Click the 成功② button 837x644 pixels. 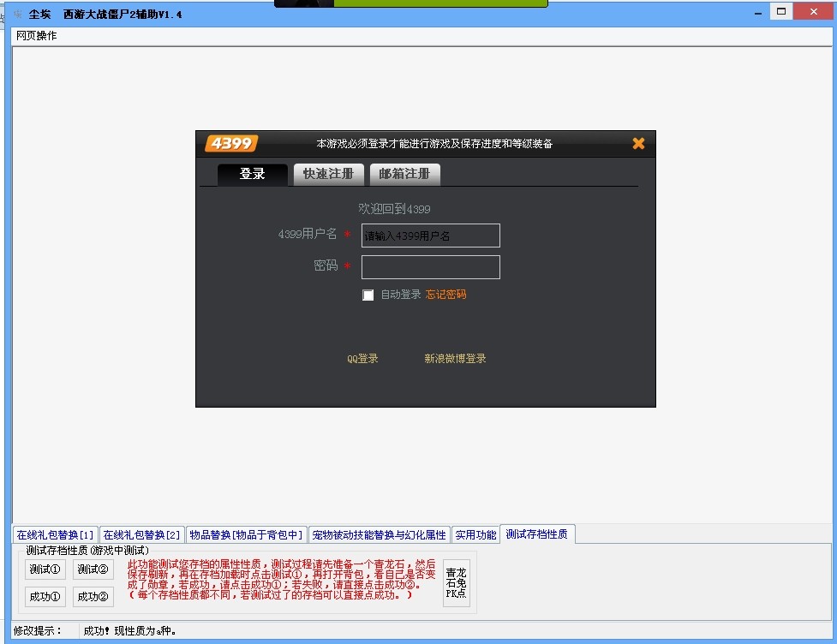tap(93, 597)
